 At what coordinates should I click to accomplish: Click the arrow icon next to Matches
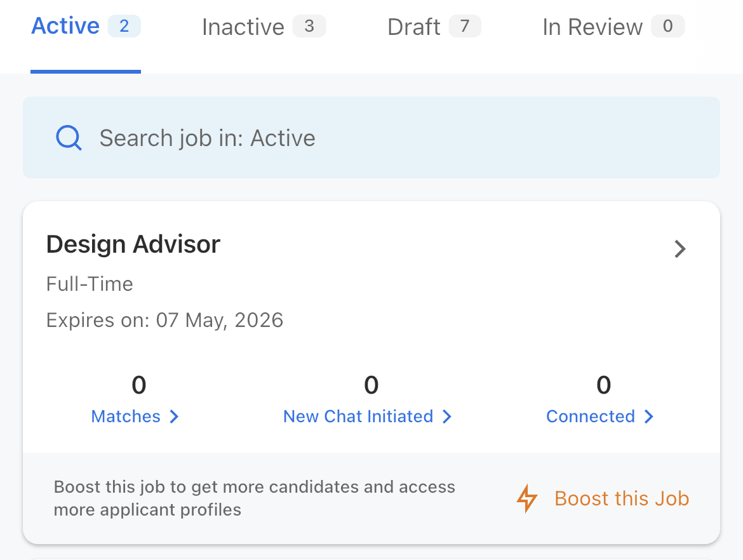click(x=174, y=417)
